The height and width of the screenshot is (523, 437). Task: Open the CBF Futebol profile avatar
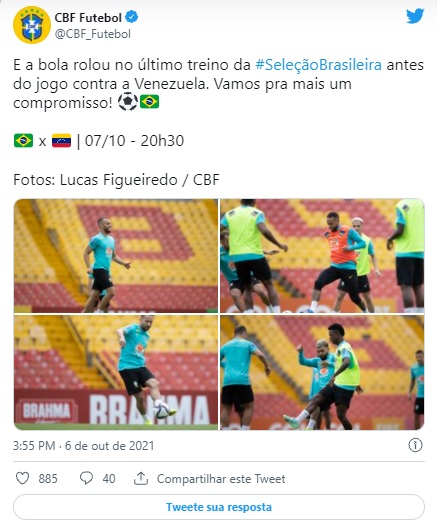coord(32,25)
